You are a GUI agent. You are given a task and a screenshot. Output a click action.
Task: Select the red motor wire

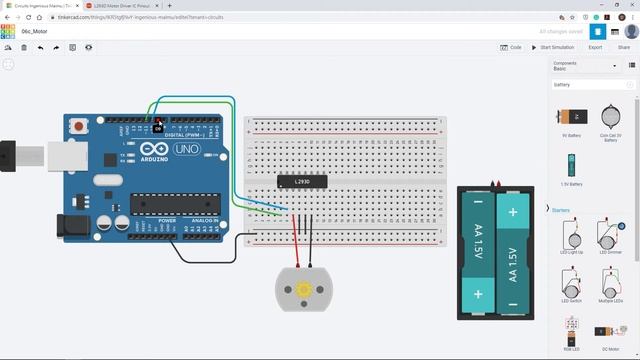[x=296, y=241]
